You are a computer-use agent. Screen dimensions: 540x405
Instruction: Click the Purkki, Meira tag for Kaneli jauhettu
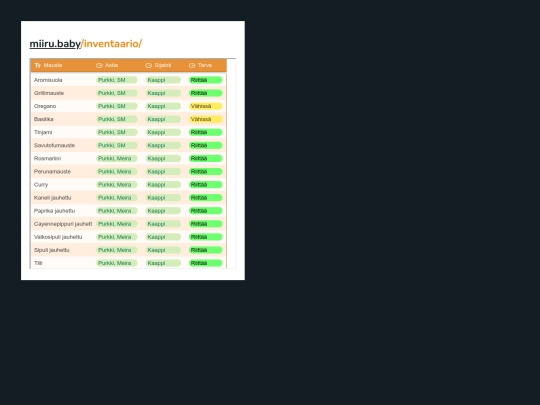click(x=117, y=198)
